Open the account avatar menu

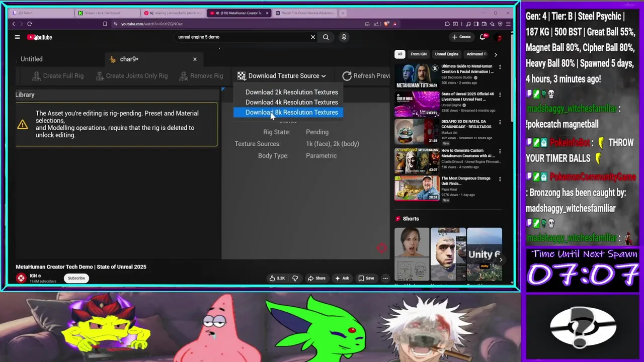[499, 37]
